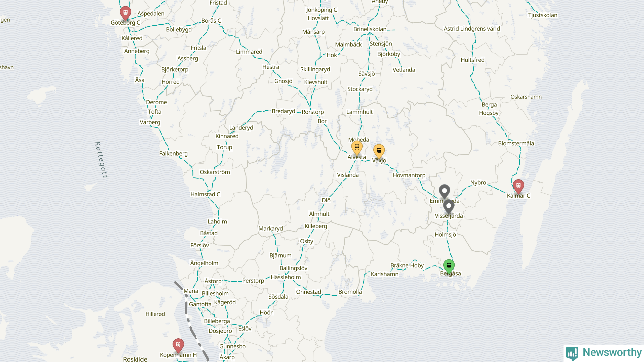Screen dimensions: 644x362
Task: Click the Newsworthy chart logo icon
Action: [572, 353]
